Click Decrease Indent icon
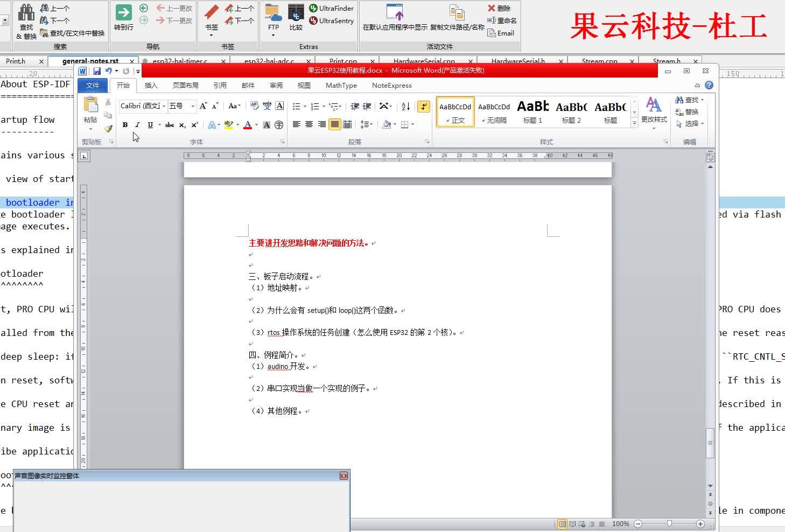This screenshot has height=532, width=785. (355, 106)
